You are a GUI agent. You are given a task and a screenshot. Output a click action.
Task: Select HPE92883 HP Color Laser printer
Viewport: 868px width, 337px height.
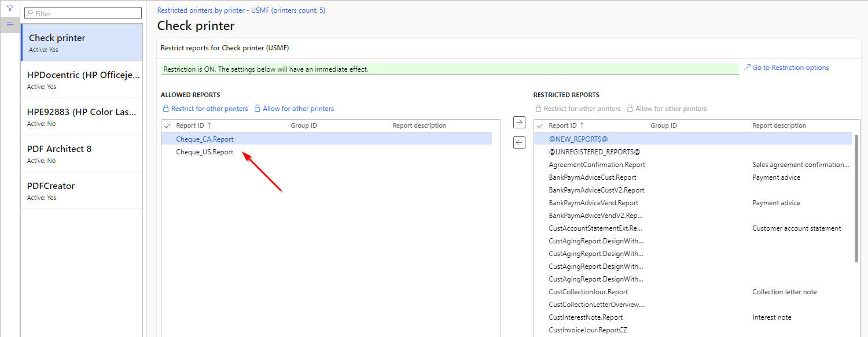(82, 117)
